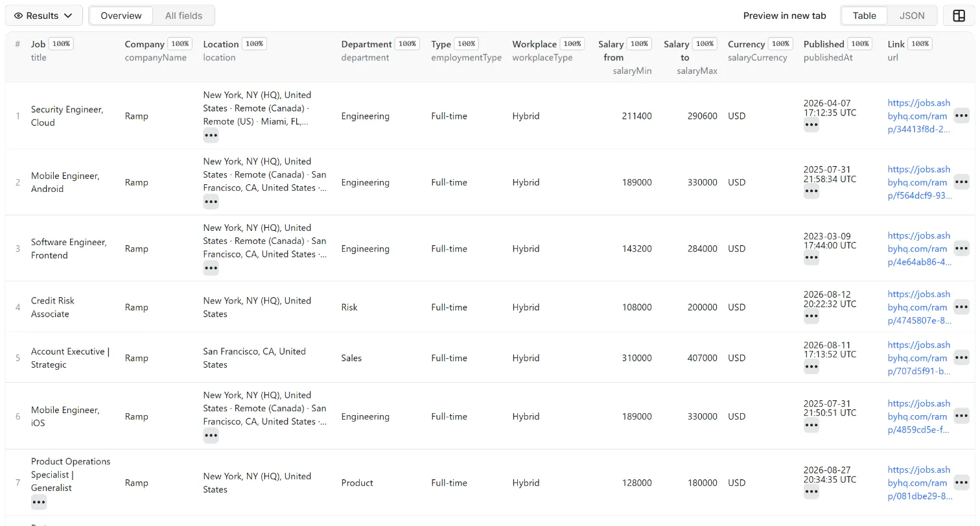Expand published date 2025-07-31 21:50:51 UTC
The width and height of the screenshot is (980, 526).
[811, 425]
